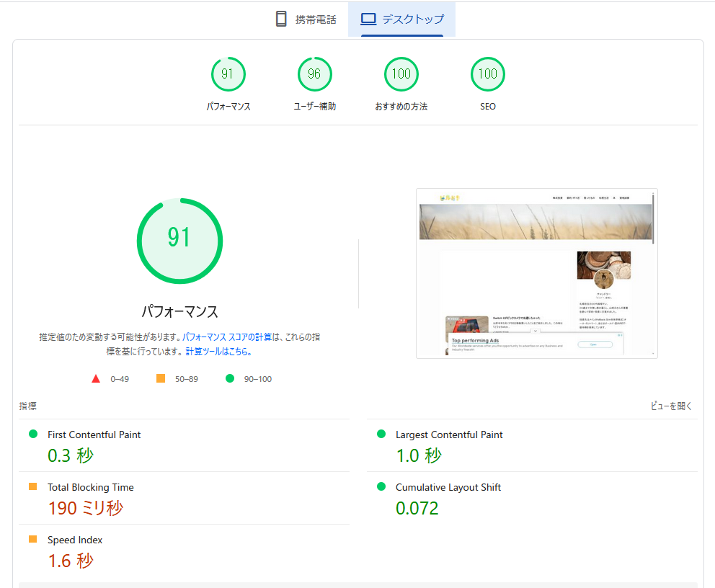Click the 96 accessibility score gauge
715x588 pixels.
pos(314,74)
